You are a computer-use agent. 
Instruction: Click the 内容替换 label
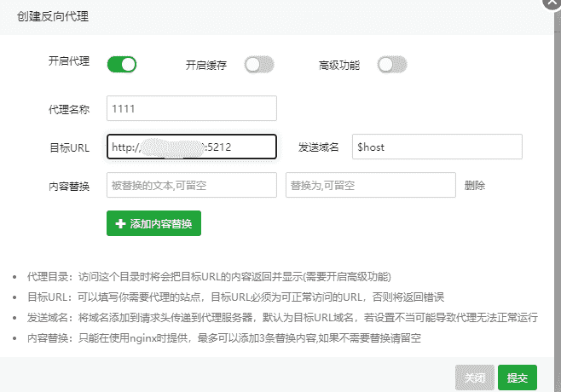(x=69, y=187)
